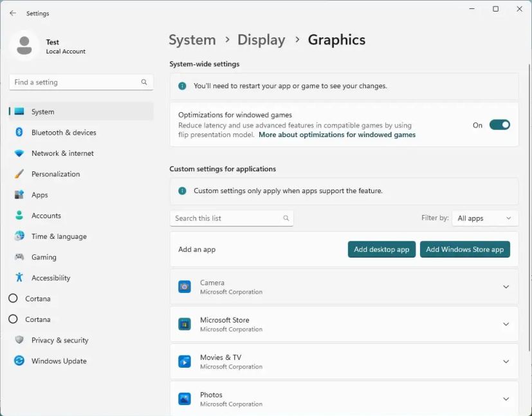Image resolution: width=532 pixels, height=416 pixels.
Task: Click the second Cortana circle icon
Action: tap(13, 319)
